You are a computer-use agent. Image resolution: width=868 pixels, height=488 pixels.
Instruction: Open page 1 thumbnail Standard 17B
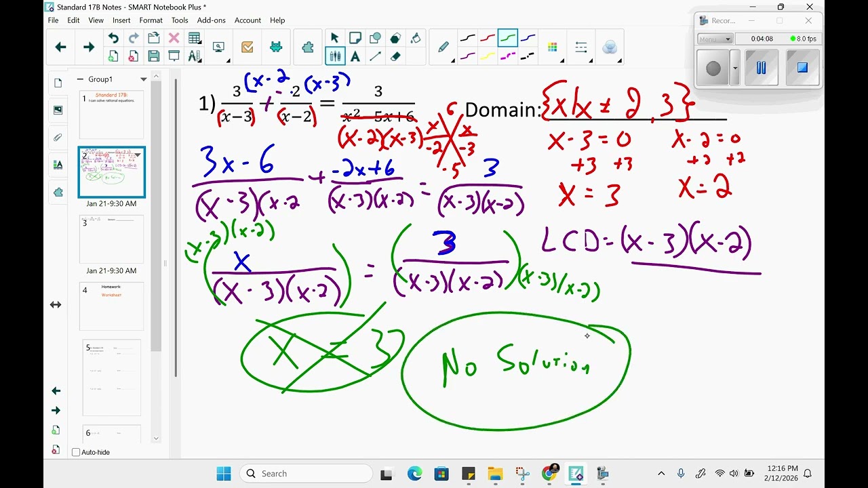111,115
